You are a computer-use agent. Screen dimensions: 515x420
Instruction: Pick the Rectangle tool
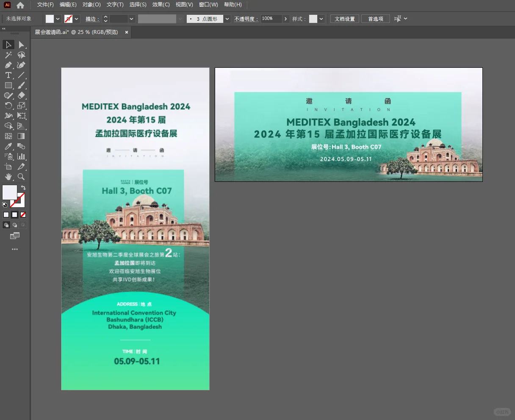[8, 85]
